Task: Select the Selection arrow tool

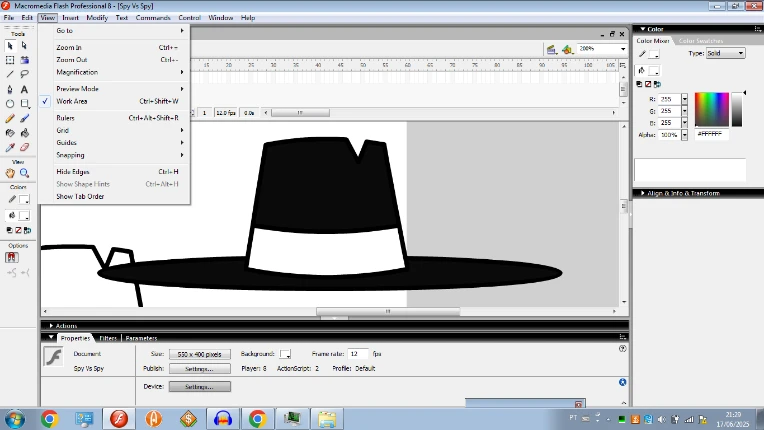Action: coord(10,46)
